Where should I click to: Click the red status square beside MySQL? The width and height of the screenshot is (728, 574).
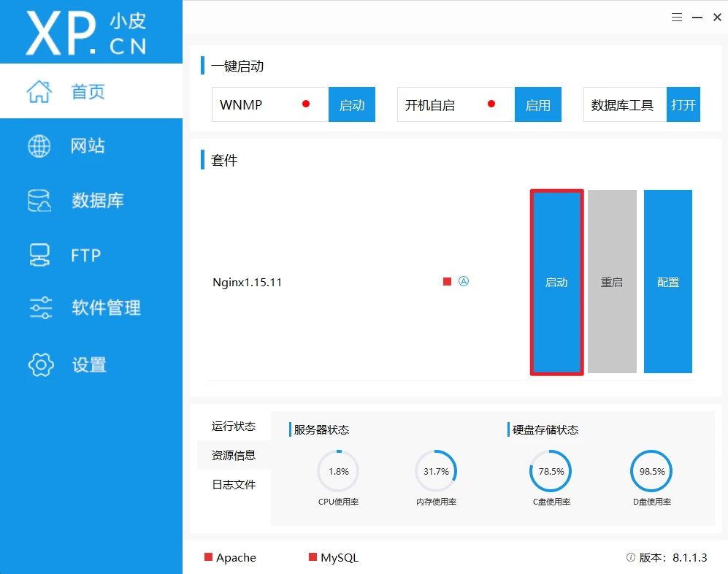point(314,557)
